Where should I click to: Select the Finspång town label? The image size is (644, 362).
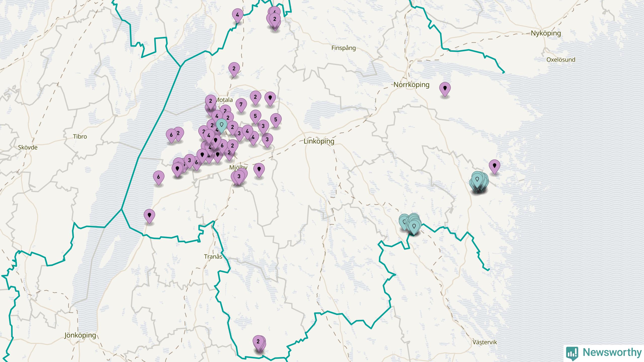click(344, 48)
